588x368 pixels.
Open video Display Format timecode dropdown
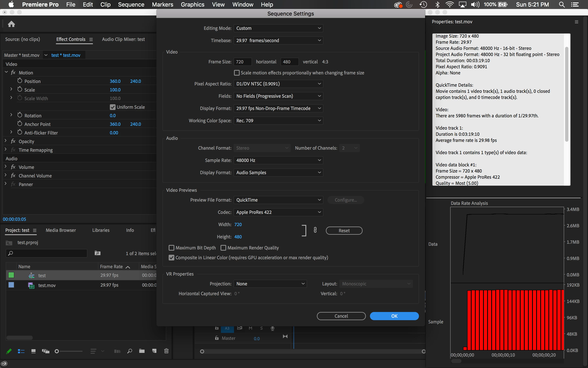click(278, 108)
